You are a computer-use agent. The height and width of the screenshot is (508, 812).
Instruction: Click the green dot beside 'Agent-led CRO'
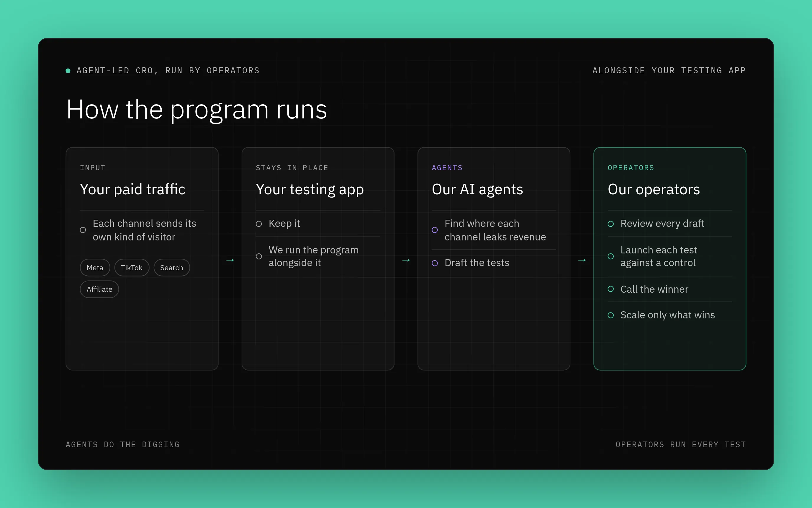68,71
